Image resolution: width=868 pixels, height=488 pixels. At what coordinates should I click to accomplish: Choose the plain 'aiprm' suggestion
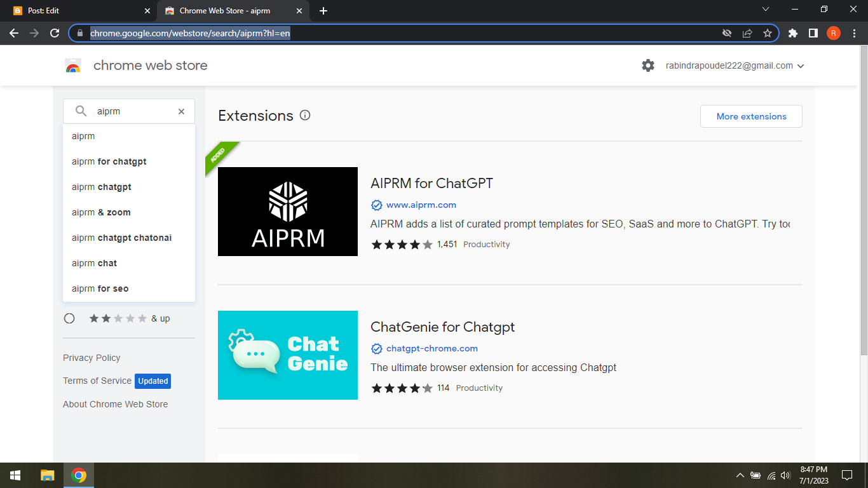coord(129,136)
